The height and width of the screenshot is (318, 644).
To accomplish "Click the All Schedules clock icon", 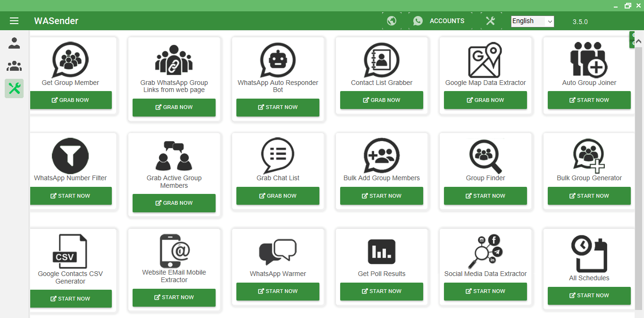I will (x=589, y=254).
